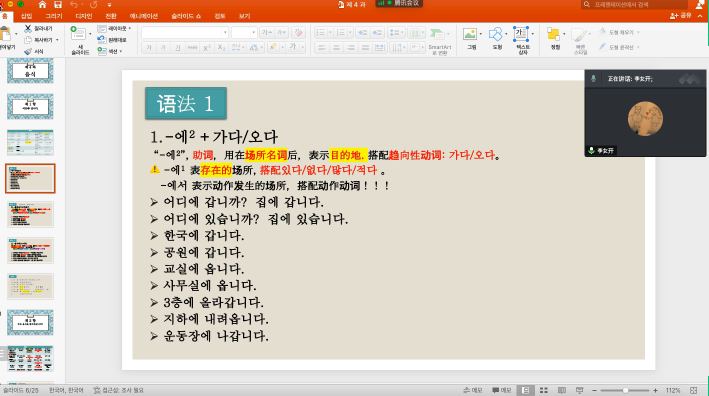This screenshot has width=709, height=396.
Task: Start slide show from status bar
Action: 580,390
